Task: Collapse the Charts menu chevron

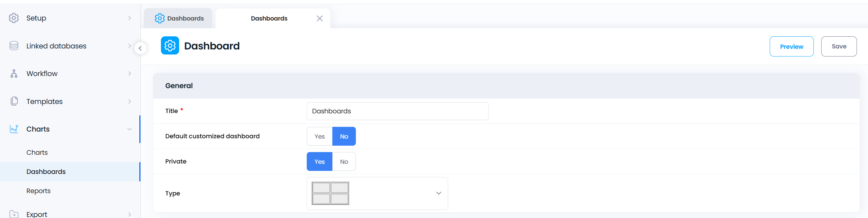Action: [129, 129]
